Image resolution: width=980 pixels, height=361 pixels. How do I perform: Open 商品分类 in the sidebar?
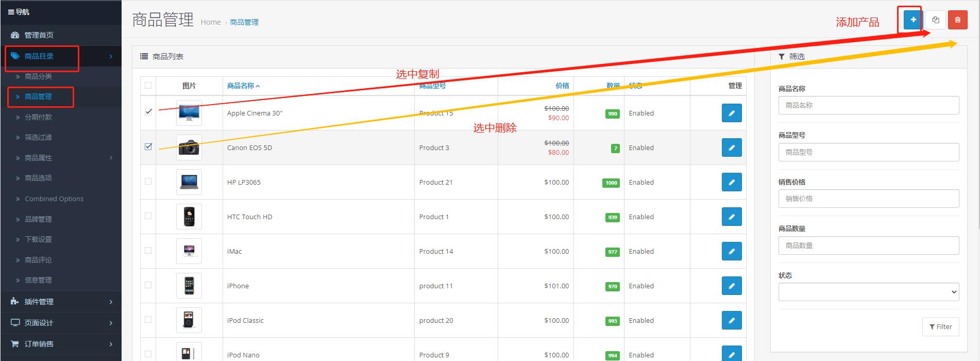click(x=39, y=76)
